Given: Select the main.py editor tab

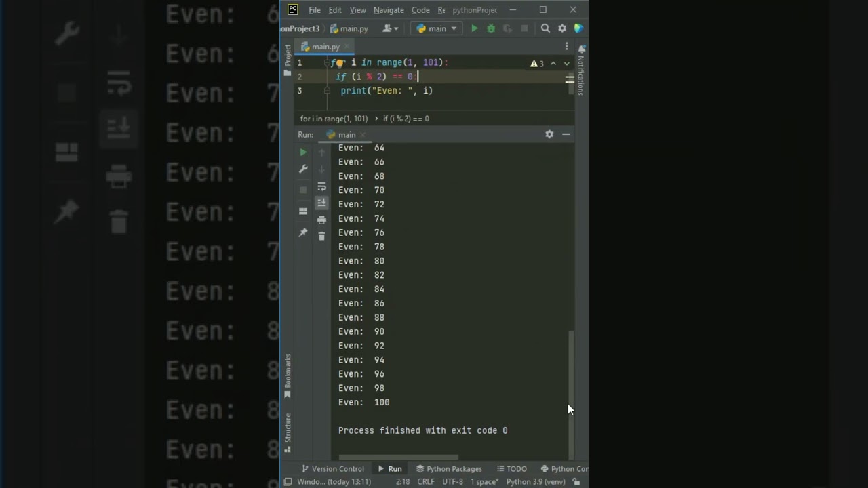Looking at the screenshot, I should pos(325,47).
